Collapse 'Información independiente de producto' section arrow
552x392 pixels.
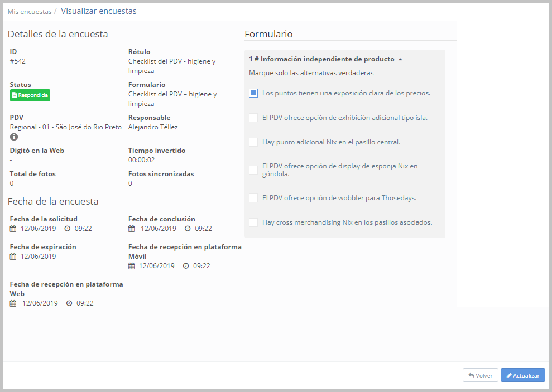(400, 60)
